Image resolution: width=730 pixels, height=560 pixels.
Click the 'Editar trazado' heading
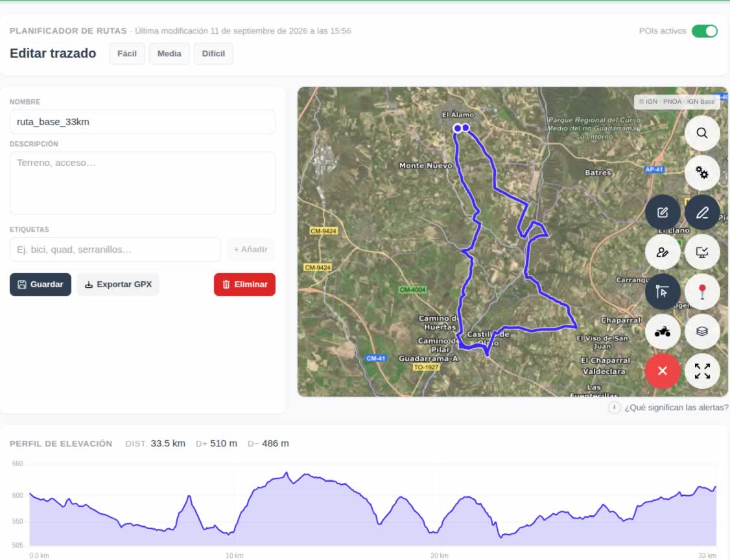coord(53,53)
